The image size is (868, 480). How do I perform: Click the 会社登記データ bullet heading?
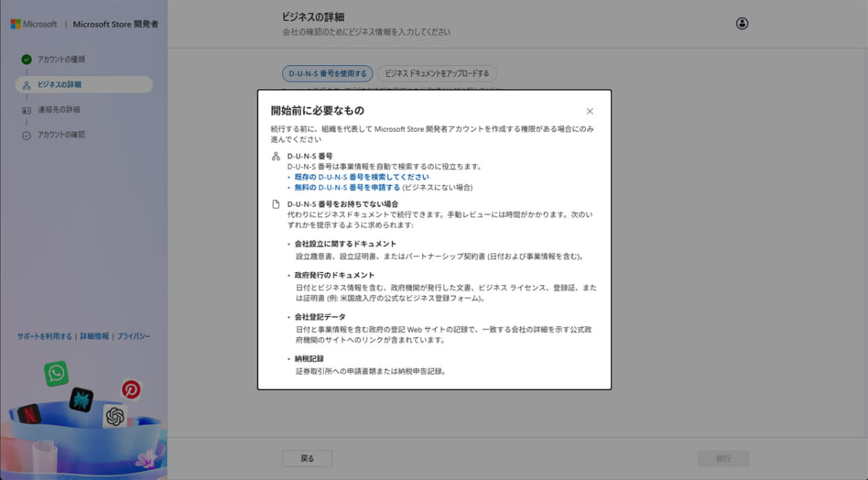(x=320, y=317)
